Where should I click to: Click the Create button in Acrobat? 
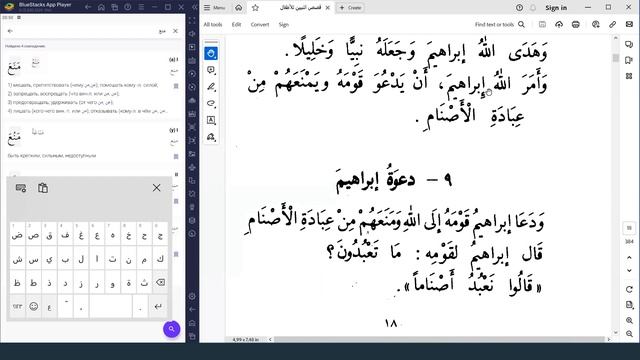[x=351, y=8]
